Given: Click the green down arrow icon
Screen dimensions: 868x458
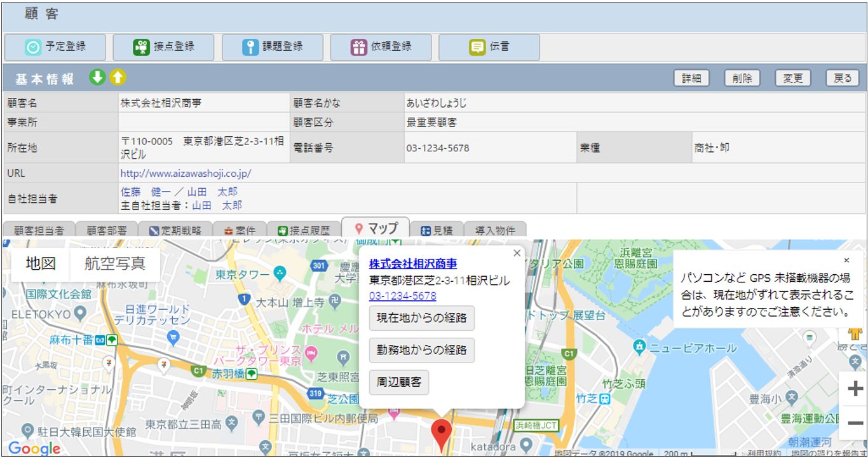Looking at the screenshot, I should [97, 78].
